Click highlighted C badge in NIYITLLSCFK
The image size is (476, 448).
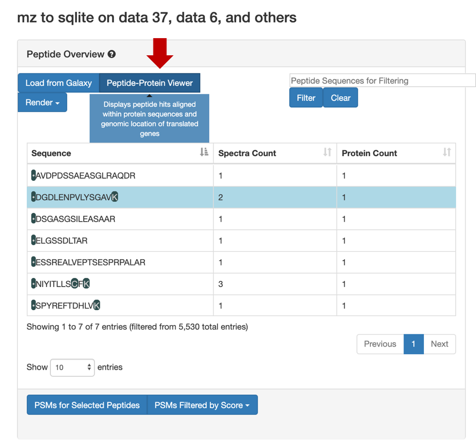pos(75,283)
